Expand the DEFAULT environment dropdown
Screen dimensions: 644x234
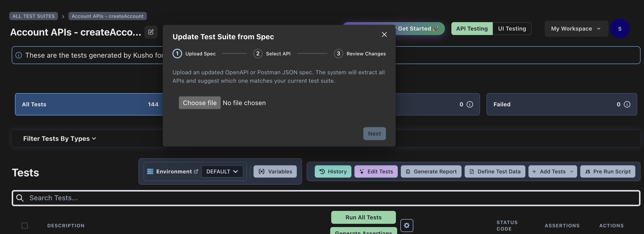(222, 171)
